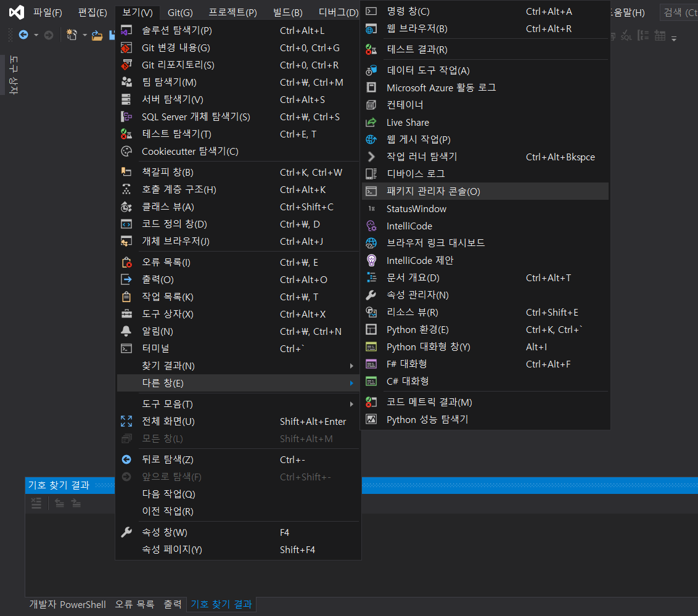Screen dimensions: 698x616
Task: Select 작업 러너 탐색기 entry
Action: [x=485, y=157]
